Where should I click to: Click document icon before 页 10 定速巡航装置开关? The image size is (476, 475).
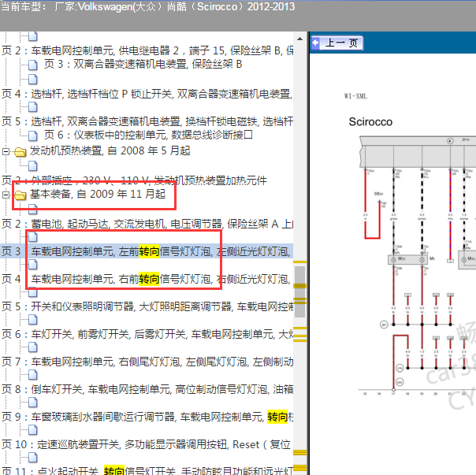tap(33, 430)
